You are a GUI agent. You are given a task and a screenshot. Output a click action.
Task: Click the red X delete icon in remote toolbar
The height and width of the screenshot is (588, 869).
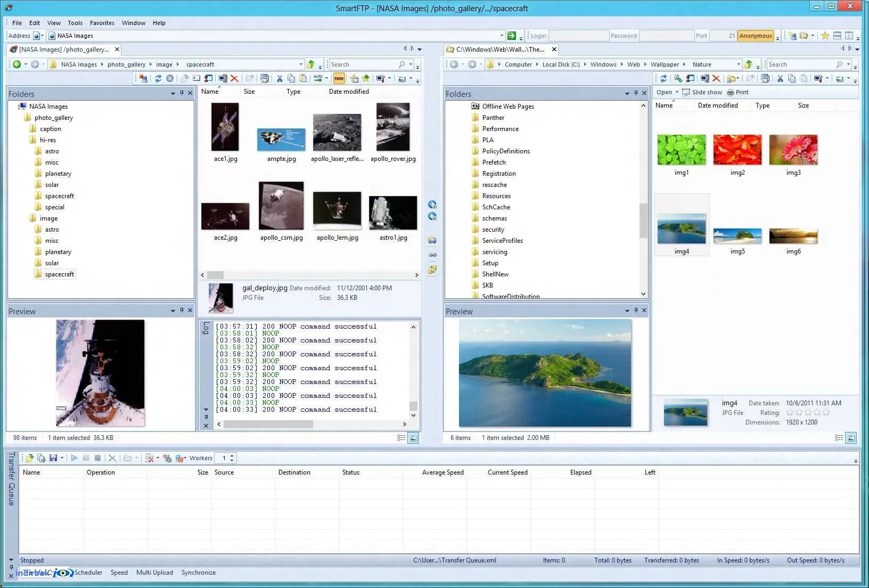click(x=234, y=78)
